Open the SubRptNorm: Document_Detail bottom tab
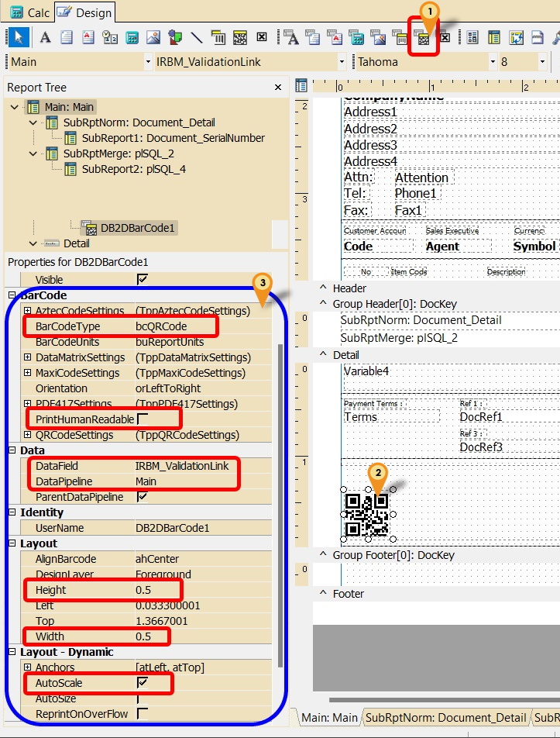The height and width of the screenshot is (738, 560). point(445,718)
